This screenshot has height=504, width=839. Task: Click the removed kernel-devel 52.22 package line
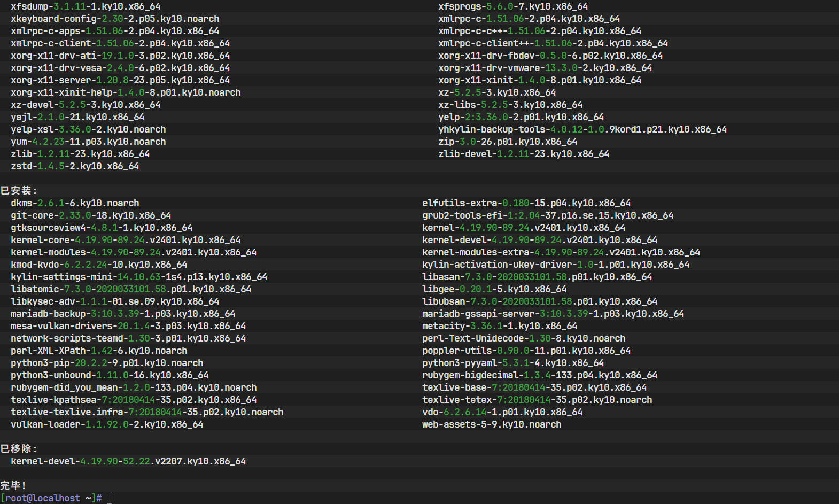pyautogui.click(x=128, y=461)
